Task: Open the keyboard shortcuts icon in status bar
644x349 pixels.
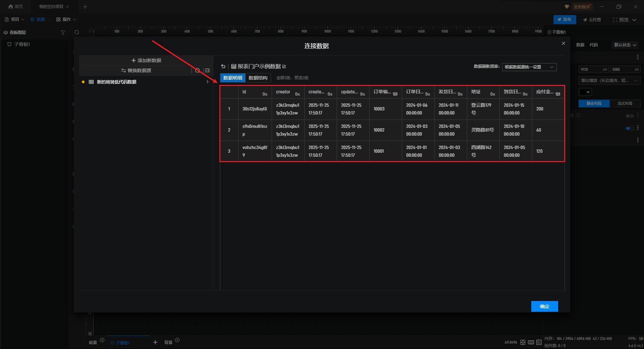Action: 531,342
